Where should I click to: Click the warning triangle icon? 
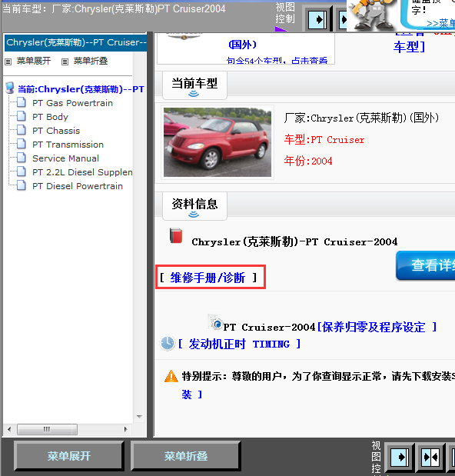pos(171,376)
